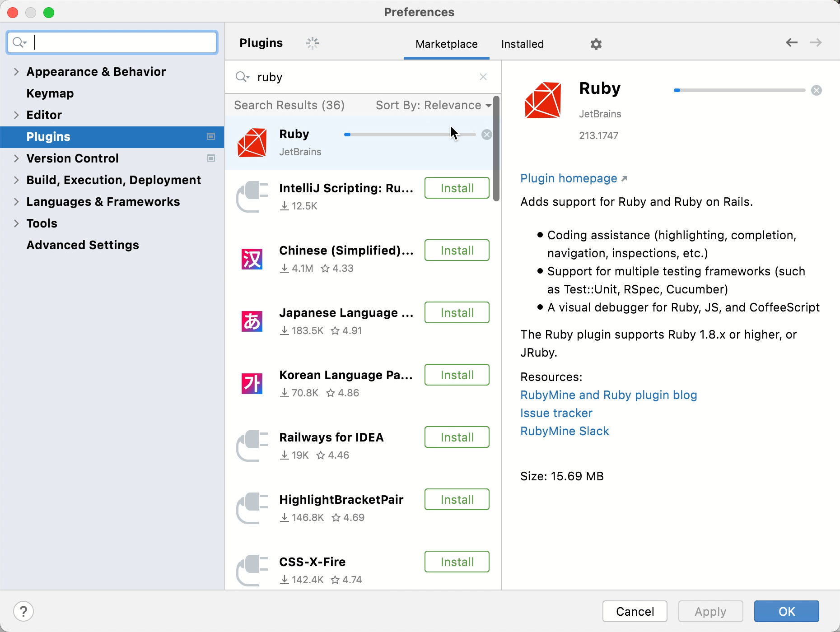
Task: Select HighlightBracketPair plugin name
Action: point(341,500)
